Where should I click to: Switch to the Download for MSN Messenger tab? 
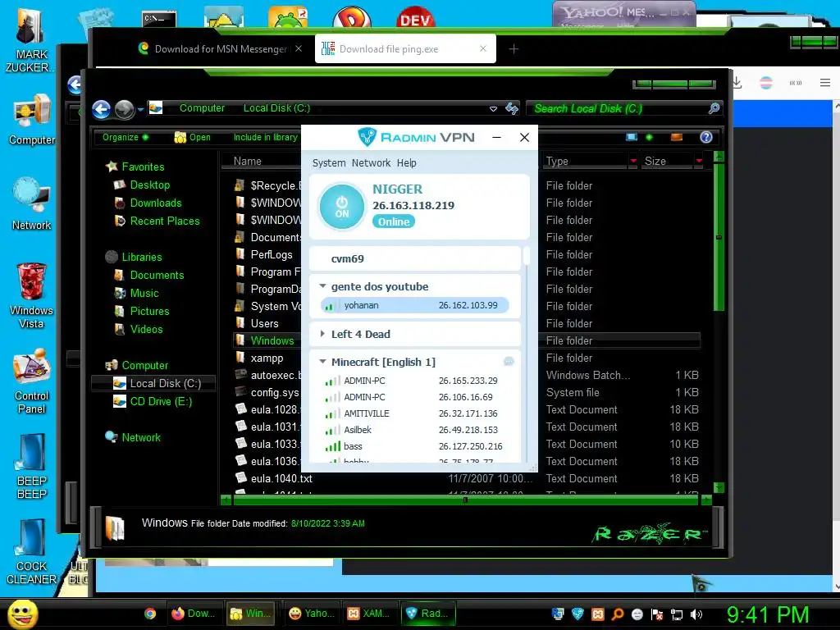[x=220, y=48]
